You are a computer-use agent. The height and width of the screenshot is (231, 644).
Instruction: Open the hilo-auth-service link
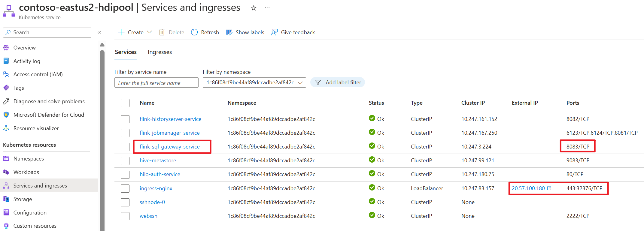coord(160,174)
